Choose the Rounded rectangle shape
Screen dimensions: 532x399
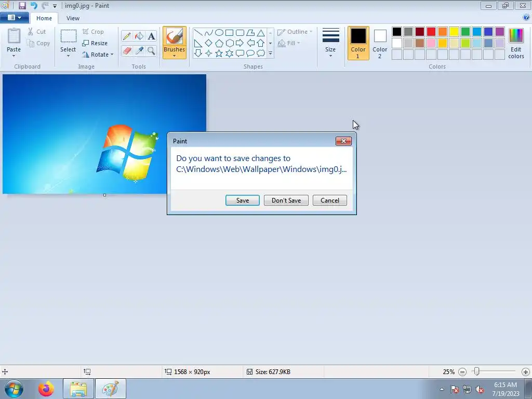[240, 33]
